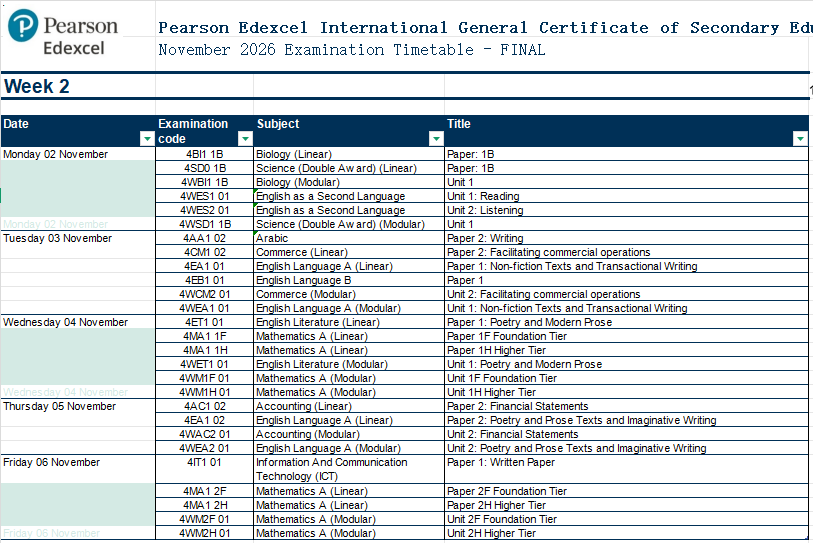This screenshot has height=543, width=813.
Task: Select the Thursday 05 November date cell
Action: pos(78,406)
